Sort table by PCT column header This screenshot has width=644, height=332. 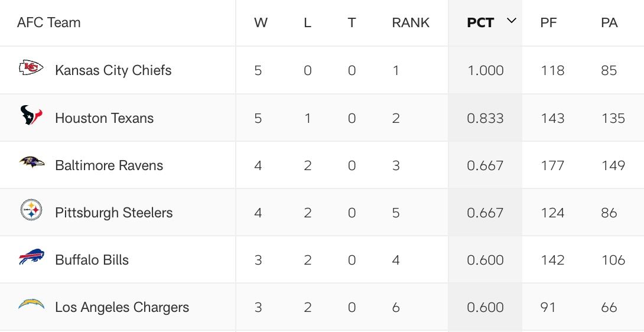point(480,22)
